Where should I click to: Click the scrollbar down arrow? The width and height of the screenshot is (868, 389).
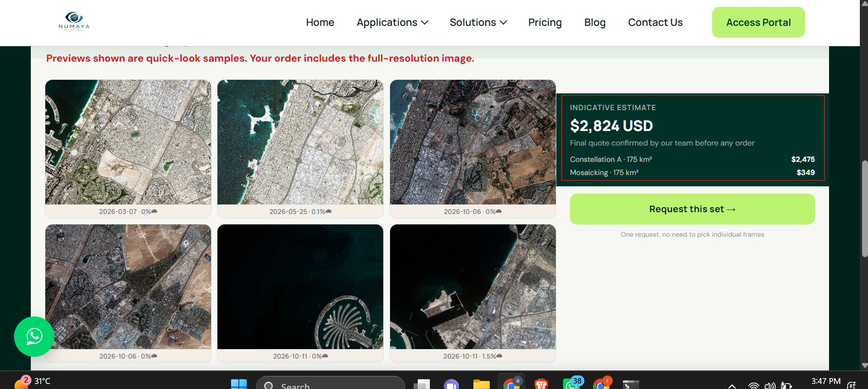point(864,365)
